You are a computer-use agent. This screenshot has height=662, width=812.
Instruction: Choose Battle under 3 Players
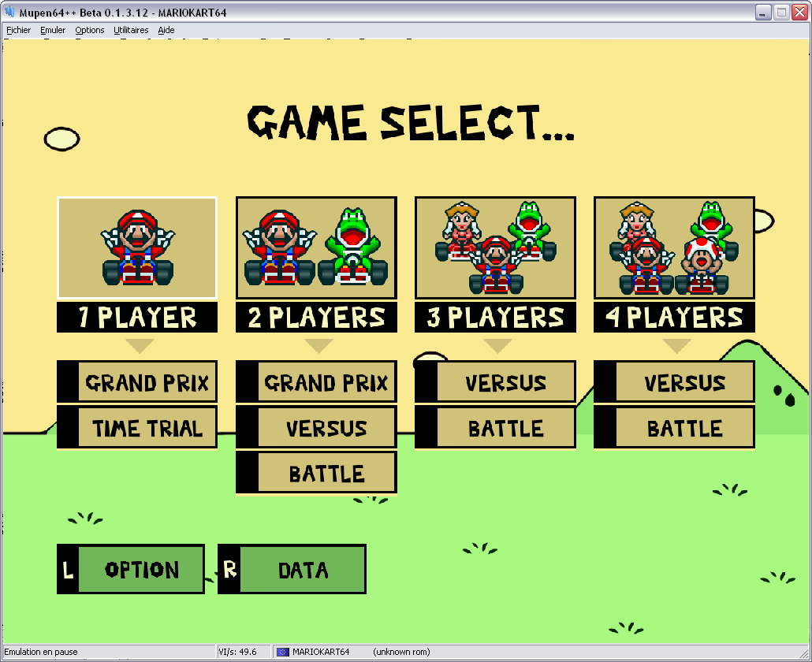pyautogui.click(x=495, y=427)
